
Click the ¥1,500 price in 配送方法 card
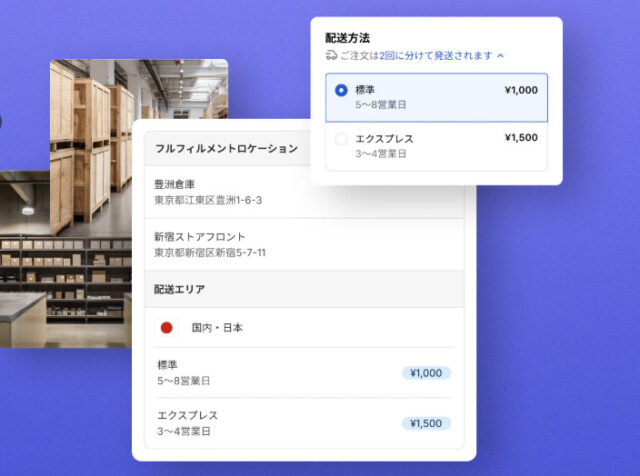[x=521, y=138]
